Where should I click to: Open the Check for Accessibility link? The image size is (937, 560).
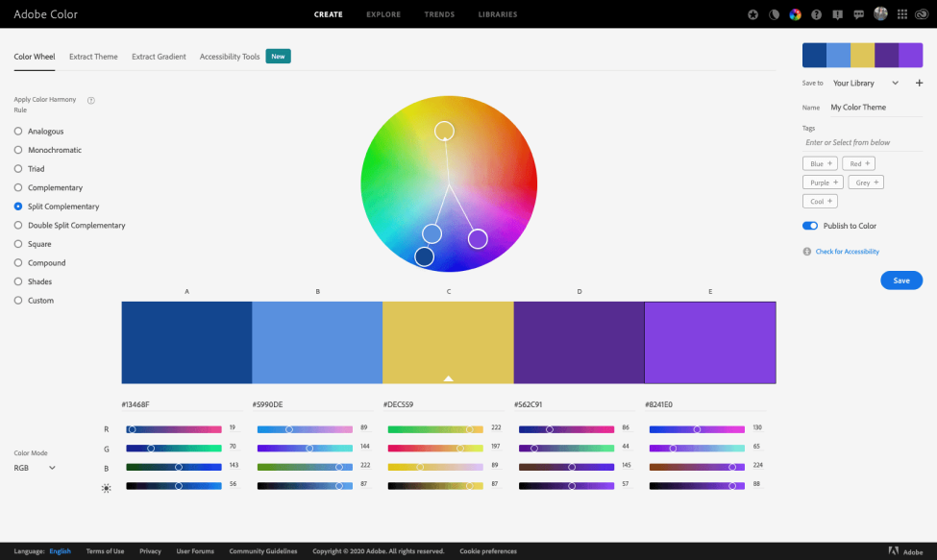pos(848,252)
